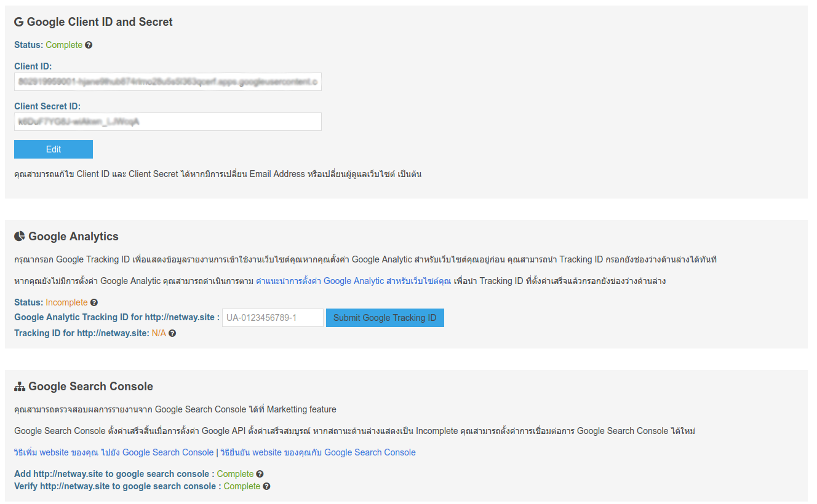Click the 'Google Client ID and Secret' heading

pos(100,22)
